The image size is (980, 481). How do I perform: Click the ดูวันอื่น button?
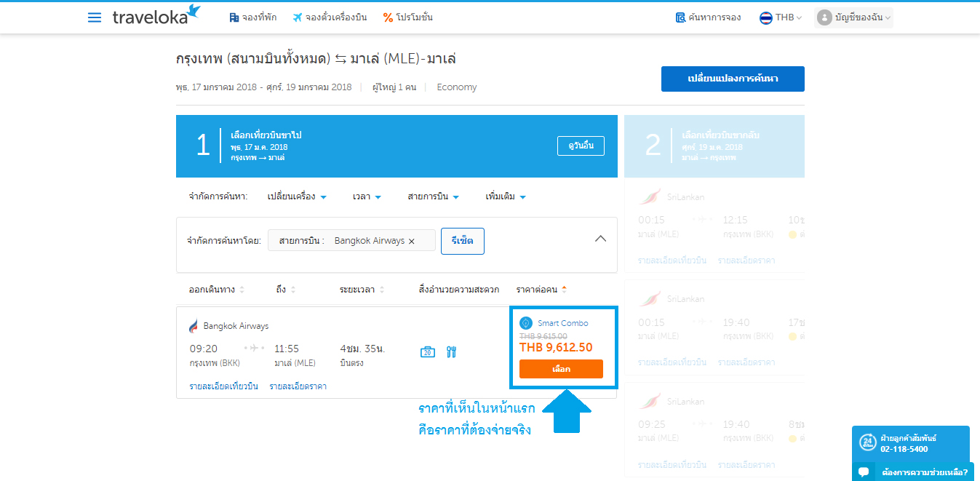point(581,146)
